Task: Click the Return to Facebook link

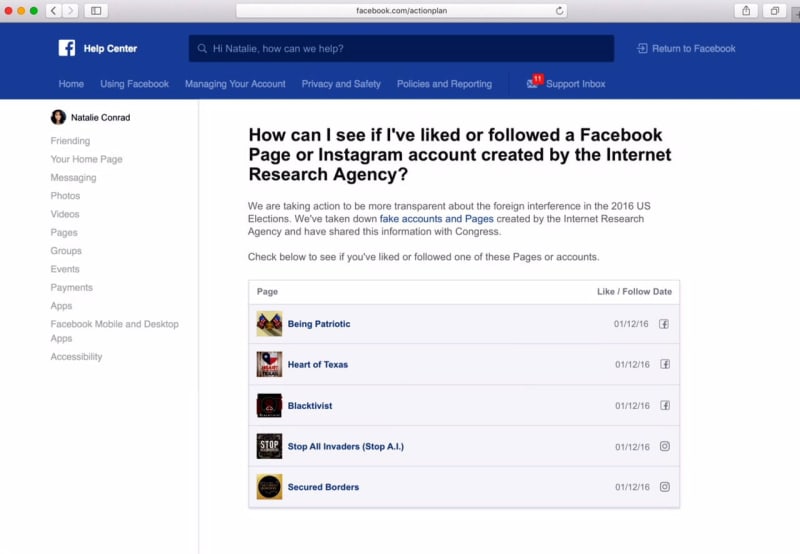Action: tap(693, 48)
